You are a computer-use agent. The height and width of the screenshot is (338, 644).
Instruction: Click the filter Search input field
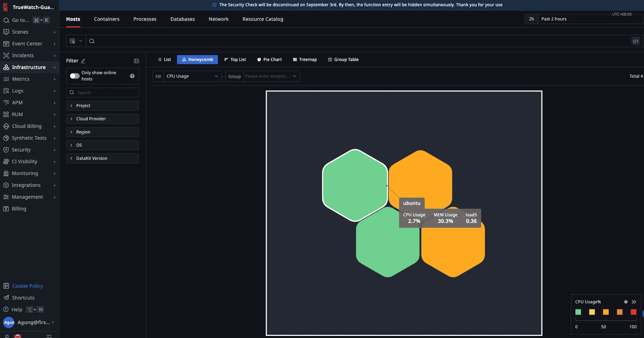(x=106, y=93)
